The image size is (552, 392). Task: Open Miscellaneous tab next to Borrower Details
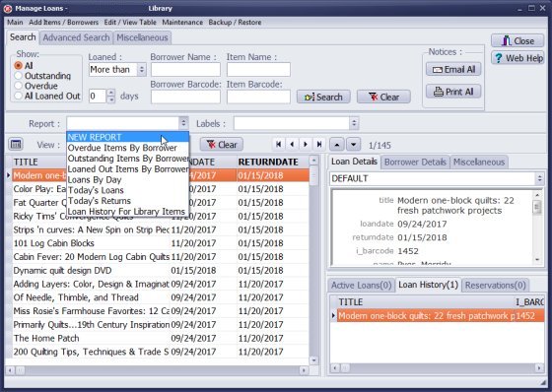pyautogui.click(x=479, y=163)
